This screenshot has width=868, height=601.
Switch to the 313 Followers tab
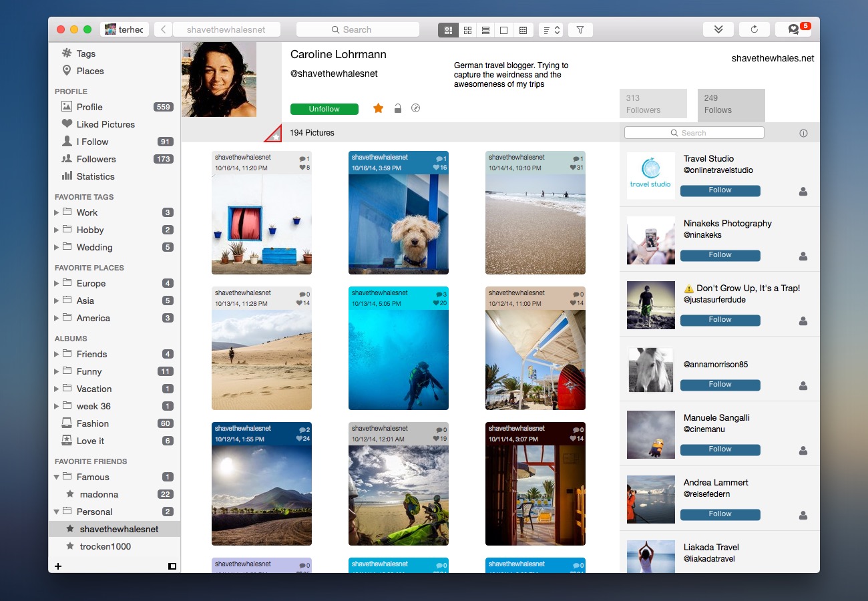[653, 104]
